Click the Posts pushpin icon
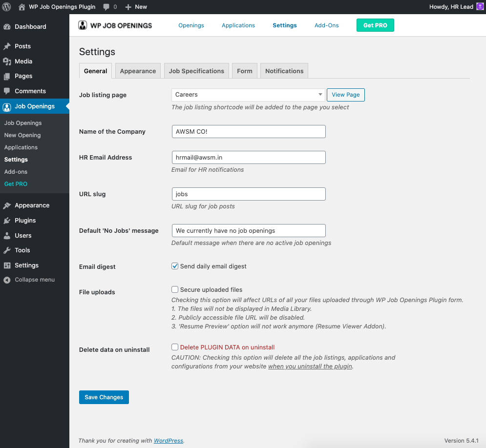The image size is (486, 448). point(7,46)
